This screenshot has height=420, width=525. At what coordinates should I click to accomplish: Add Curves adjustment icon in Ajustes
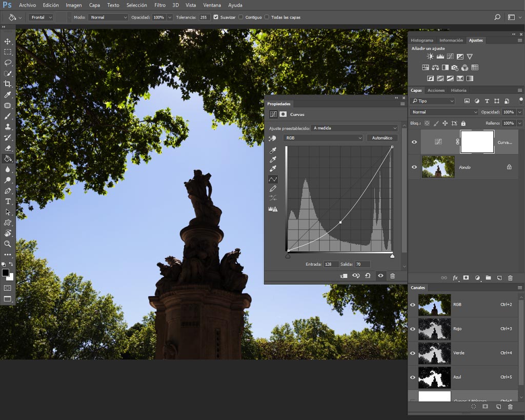(450, 56)
